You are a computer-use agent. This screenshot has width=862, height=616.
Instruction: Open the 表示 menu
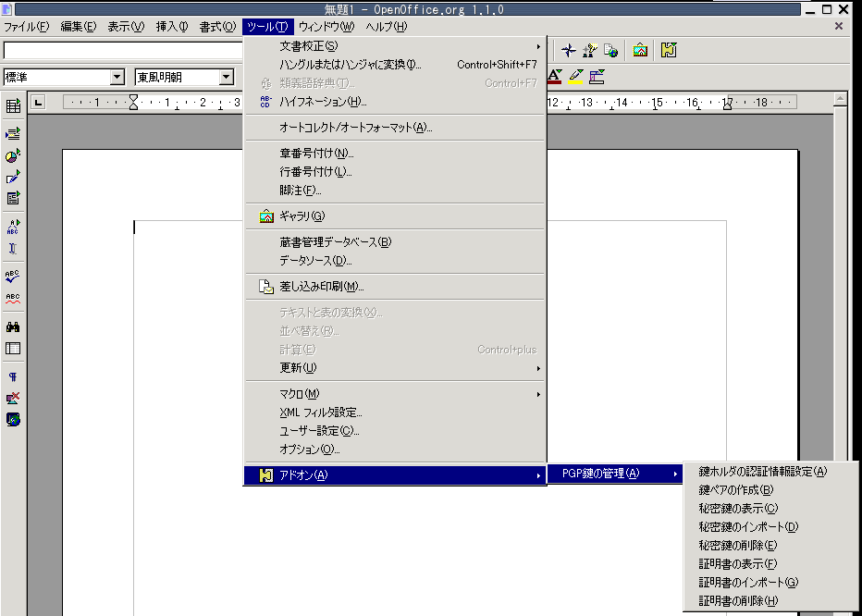126,27
